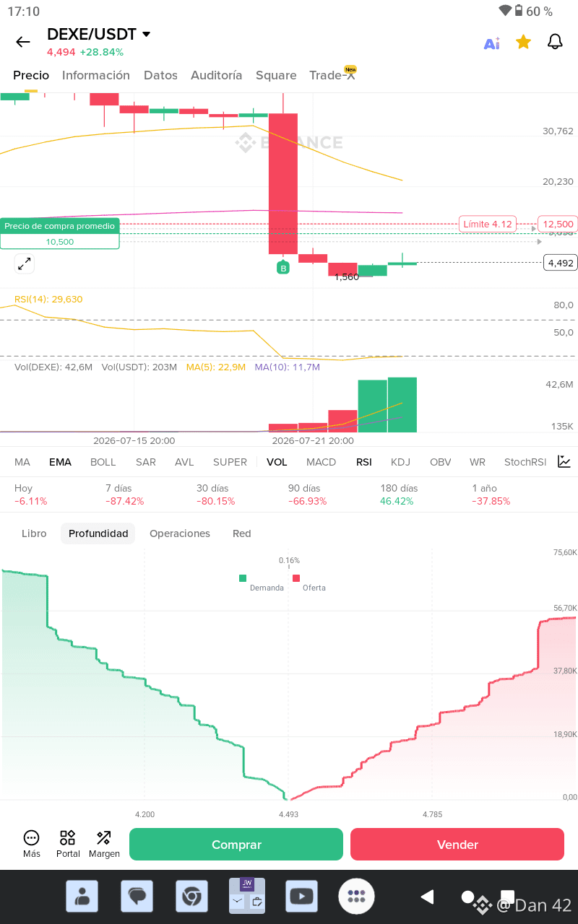Image resolution: width=578 pixels, height=924 pixels.
Task: Open the Trade-X tab
Action: (x=332, y=75)
